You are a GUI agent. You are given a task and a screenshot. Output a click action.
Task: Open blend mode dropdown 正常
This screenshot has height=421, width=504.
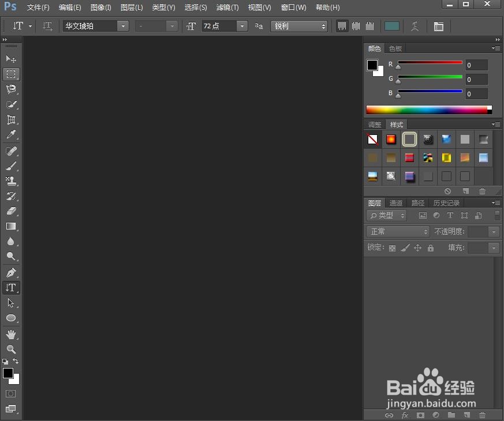pos(398,231)
